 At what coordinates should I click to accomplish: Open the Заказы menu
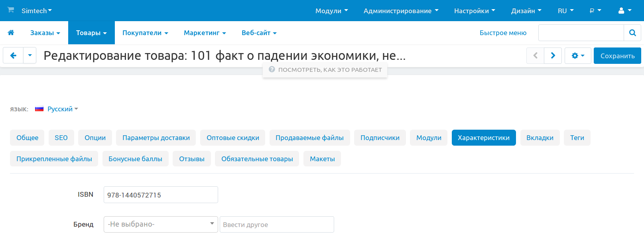coord(45,33)
